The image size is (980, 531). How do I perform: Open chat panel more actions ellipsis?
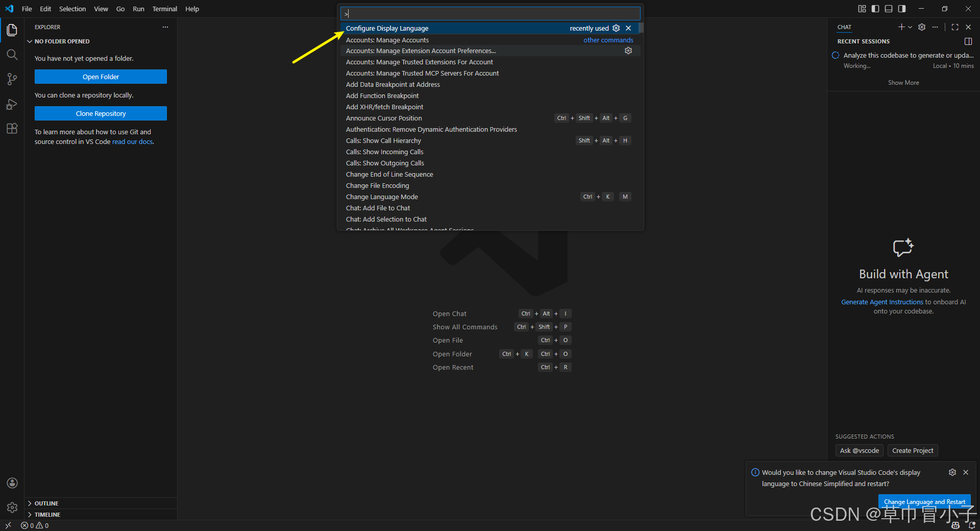click(x=935, y=27)
